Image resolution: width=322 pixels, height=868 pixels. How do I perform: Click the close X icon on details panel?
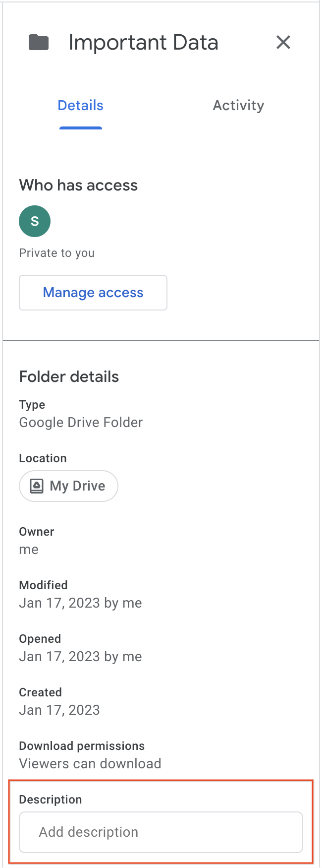click(283, 43)
